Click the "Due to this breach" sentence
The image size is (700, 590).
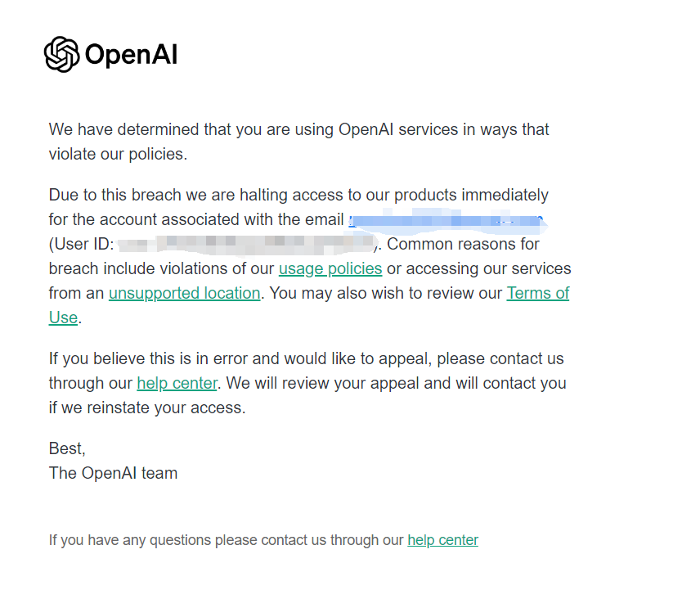(x=298, y=196)
